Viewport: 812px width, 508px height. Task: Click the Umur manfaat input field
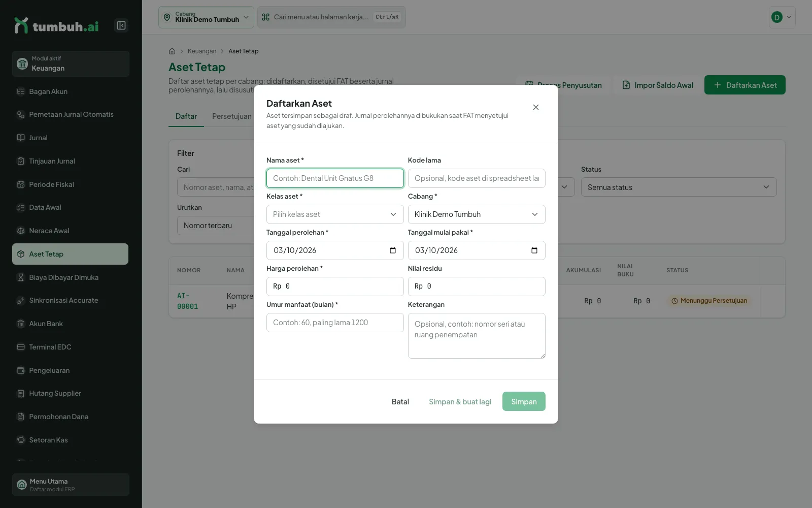[x=335, y=323]
